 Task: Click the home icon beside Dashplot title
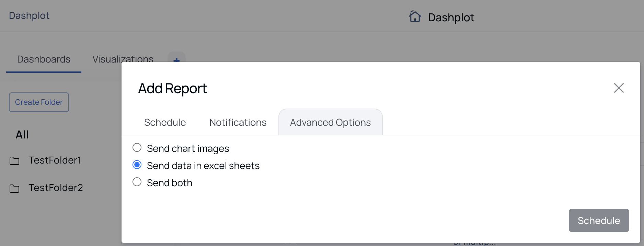415,16
